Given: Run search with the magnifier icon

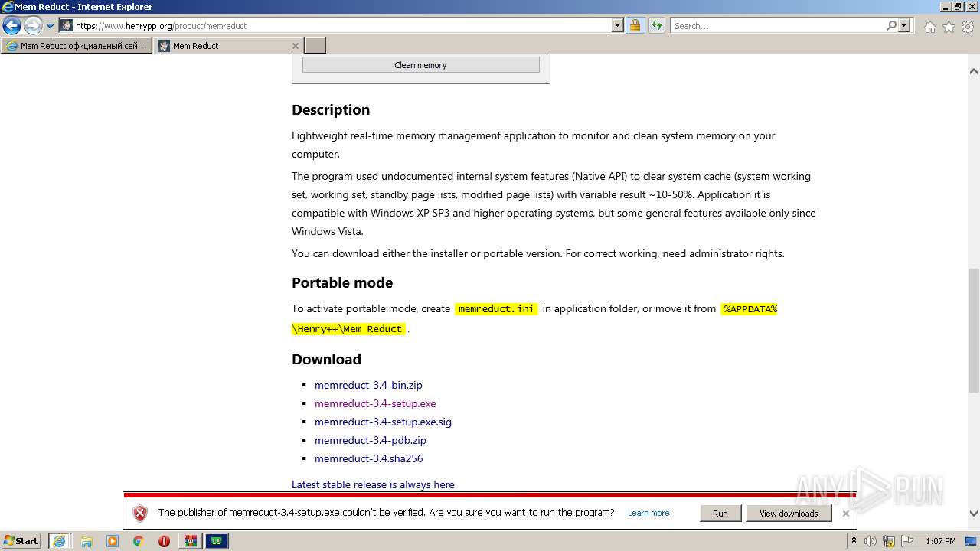Looking at the screenshot, I should click(x=891, y=25).
